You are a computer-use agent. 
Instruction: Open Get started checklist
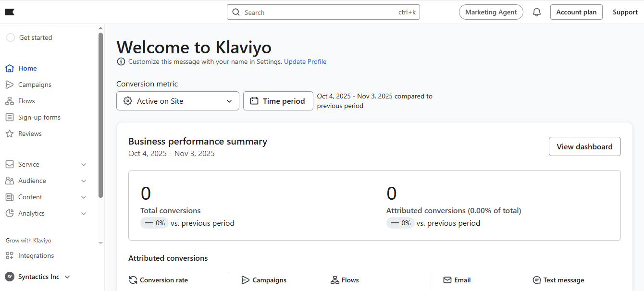click(36, 37)
